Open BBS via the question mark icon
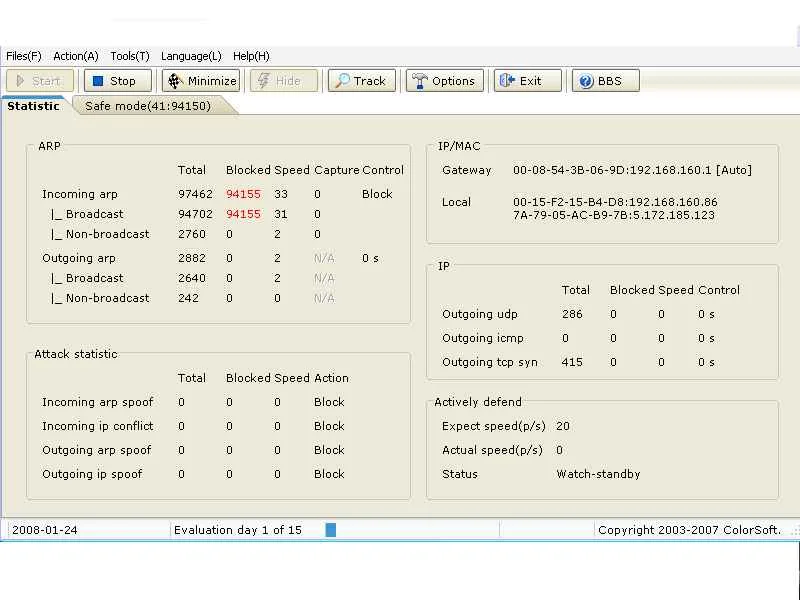 (586, 81)
